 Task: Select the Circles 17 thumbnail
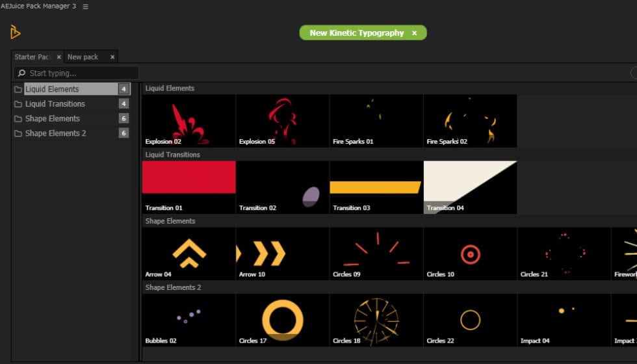283,320
